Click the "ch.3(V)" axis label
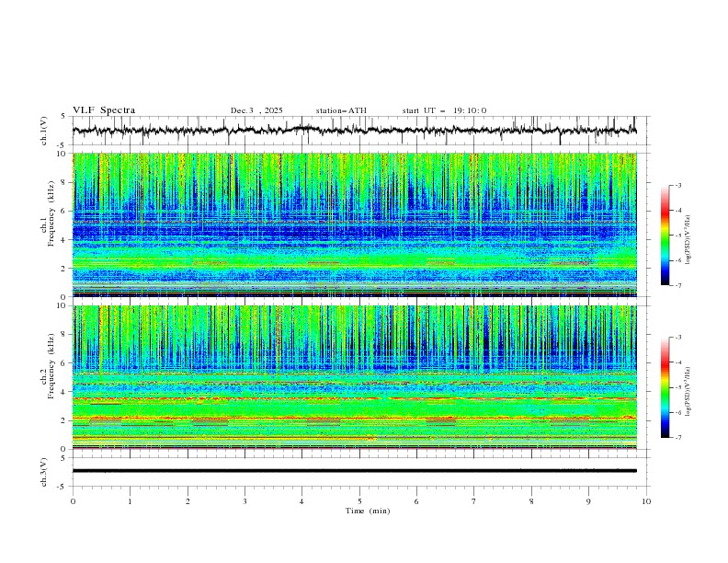The width and height of the screenshot is (728, 563). coord(44,472)
